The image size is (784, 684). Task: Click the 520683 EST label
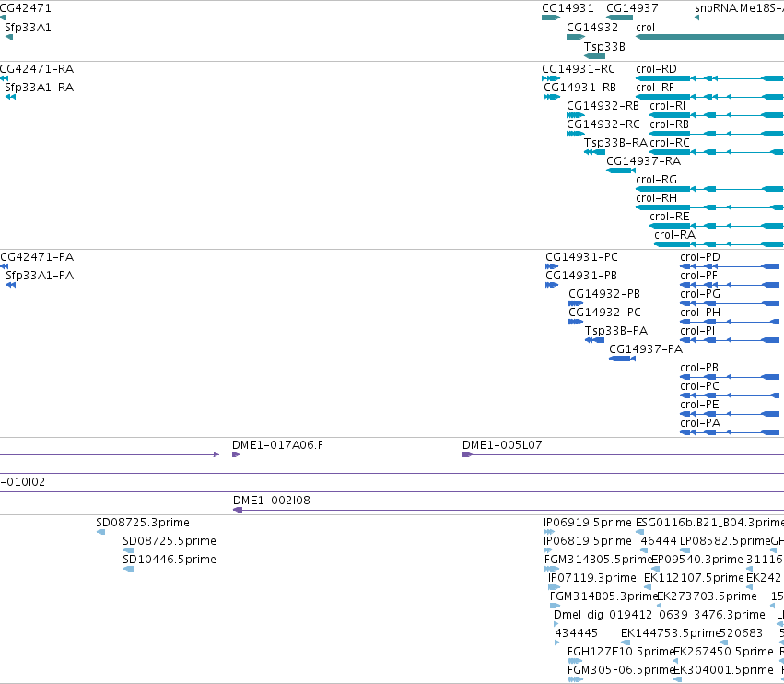(742, 633)
